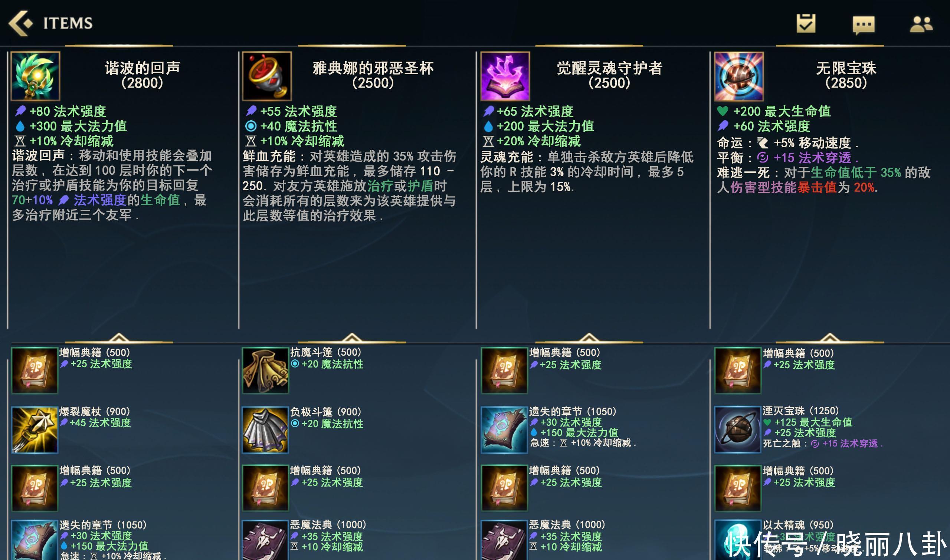Collapse arrow under 无限宝珠 panel
The width and height of the screenshot is (950, 560).
click(829, 338)
